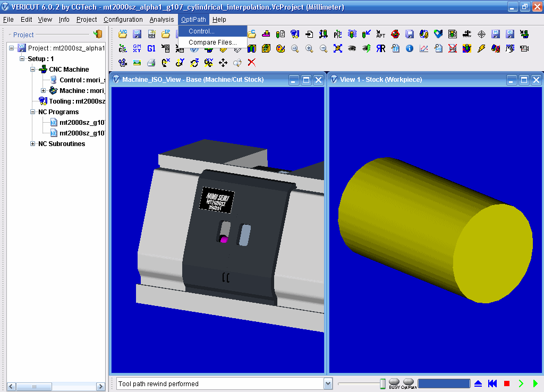
Task: Expand the NC Subroutines node
Action: tap(32, 143)
